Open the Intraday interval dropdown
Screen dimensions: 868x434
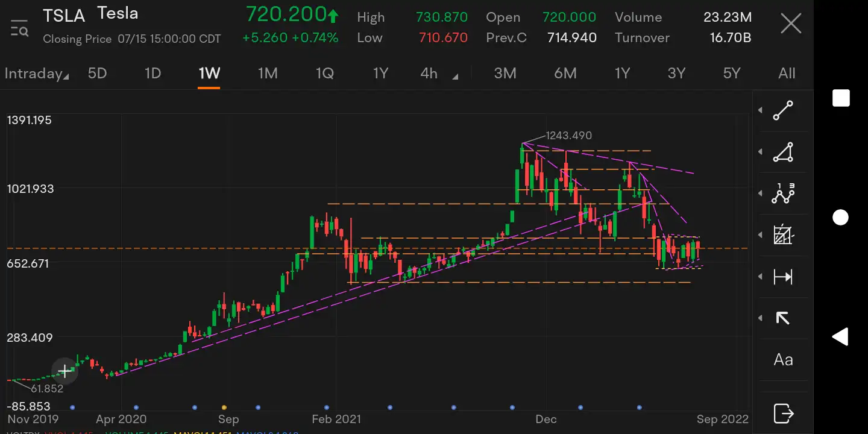click(x=37, y=74)
